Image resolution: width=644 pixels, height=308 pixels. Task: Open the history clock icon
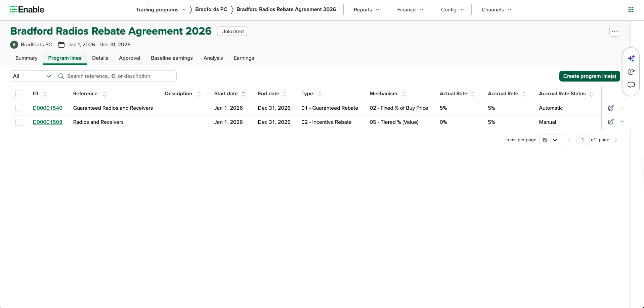[631, 72]
